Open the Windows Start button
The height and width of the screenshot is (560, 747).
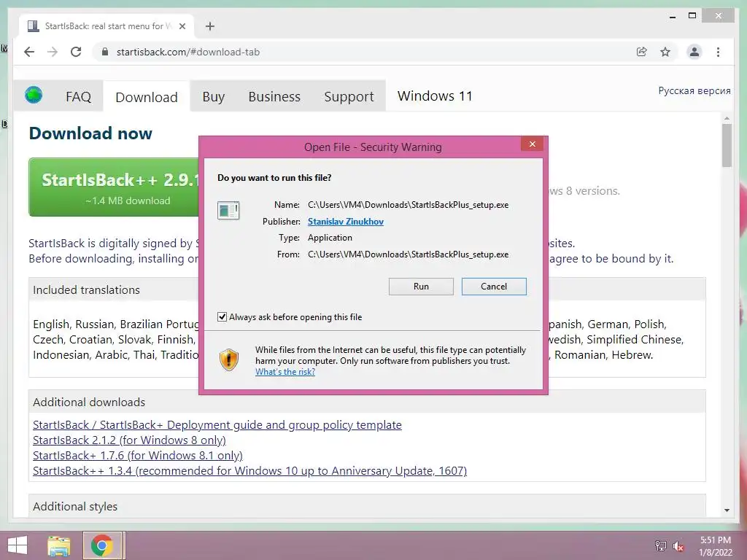point(18,545)
